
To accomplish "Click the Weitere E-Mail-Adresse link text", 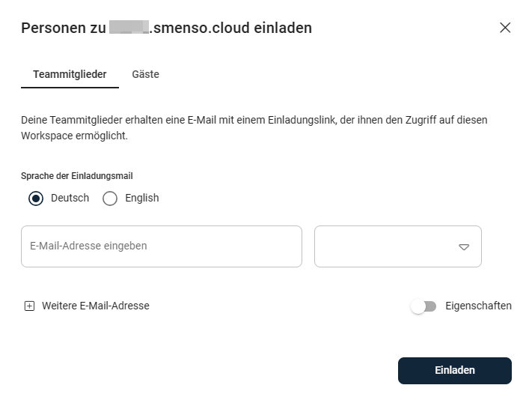I will (x=96, y=306).
